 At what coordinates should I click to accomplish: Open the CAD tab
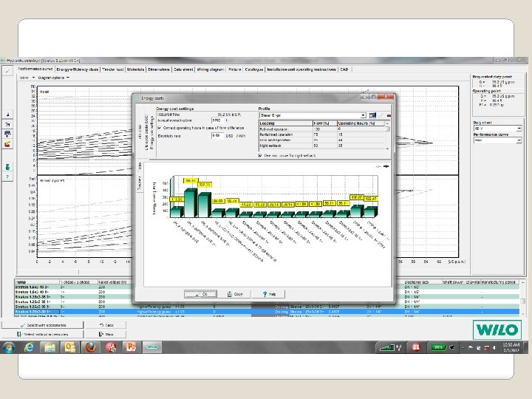[x=344, y=69]
